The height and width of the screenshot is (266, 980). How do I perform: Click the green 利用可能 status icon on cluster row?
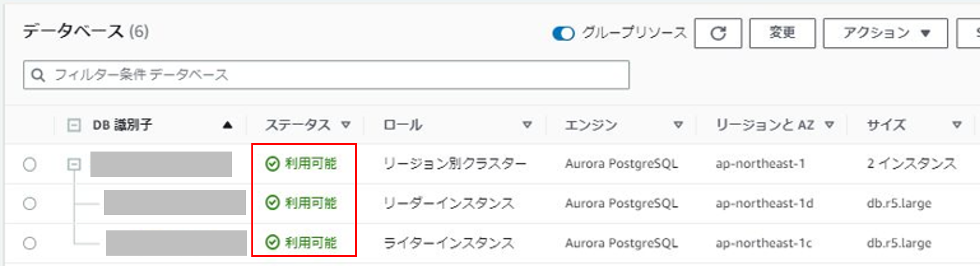(273, 164)
